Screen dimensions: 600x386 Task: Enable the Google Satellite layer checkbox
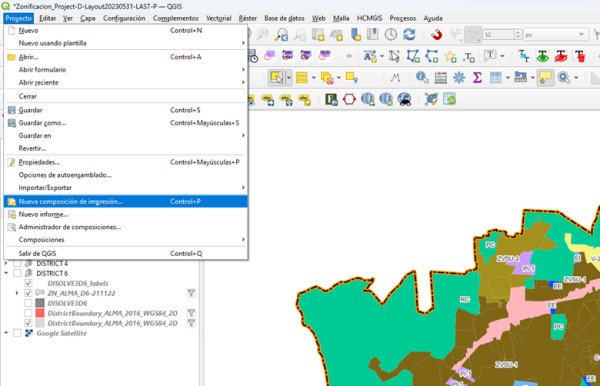coord(17,333)
